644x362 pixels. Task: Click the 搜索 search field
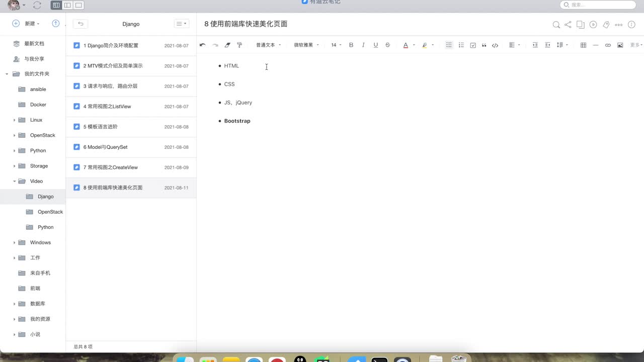598,5
